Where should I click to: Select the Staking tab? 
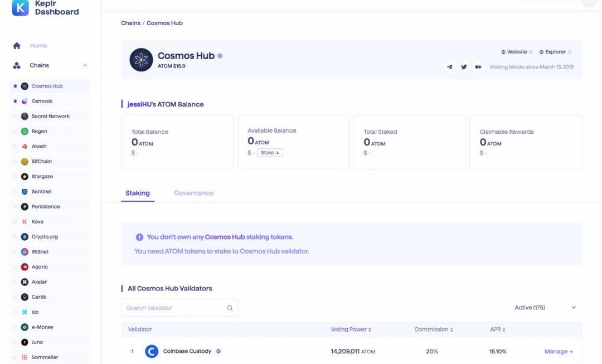[138, 193]
